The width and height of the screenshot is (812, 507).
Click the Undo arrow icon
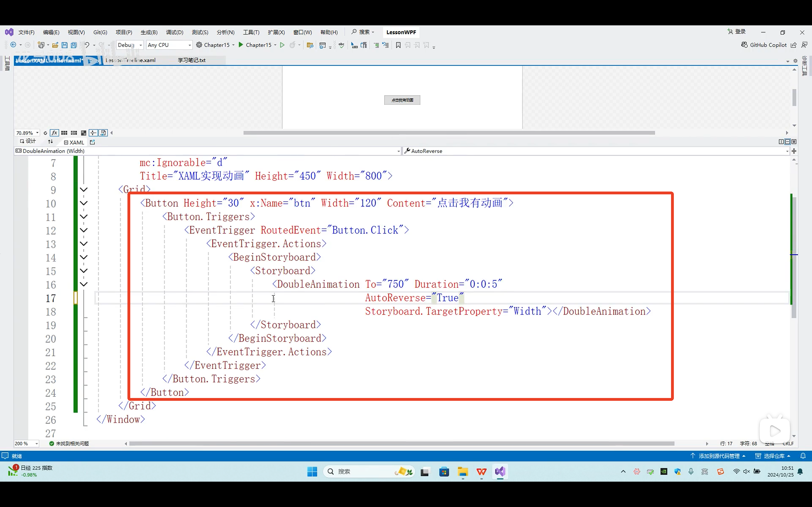pyautogui.click(x=87, y=45)
